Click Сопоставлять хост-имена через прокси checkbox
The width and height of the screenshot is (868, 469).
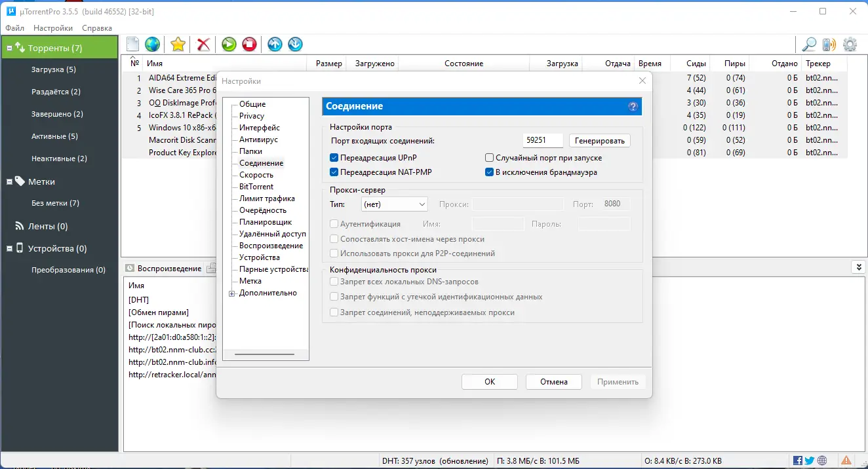pyautogui.click(x=334, y=239)
